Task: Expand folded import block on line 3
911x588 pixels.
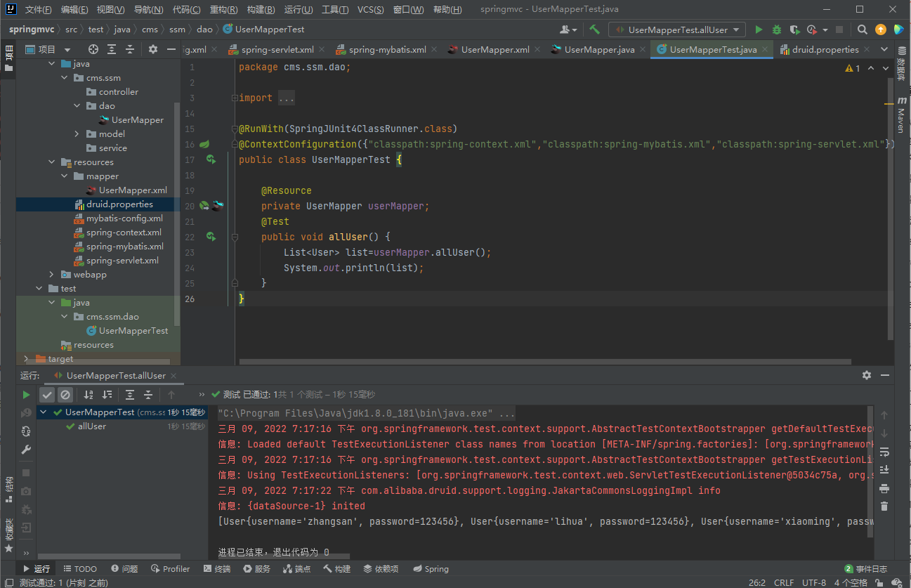Action: 235,98
